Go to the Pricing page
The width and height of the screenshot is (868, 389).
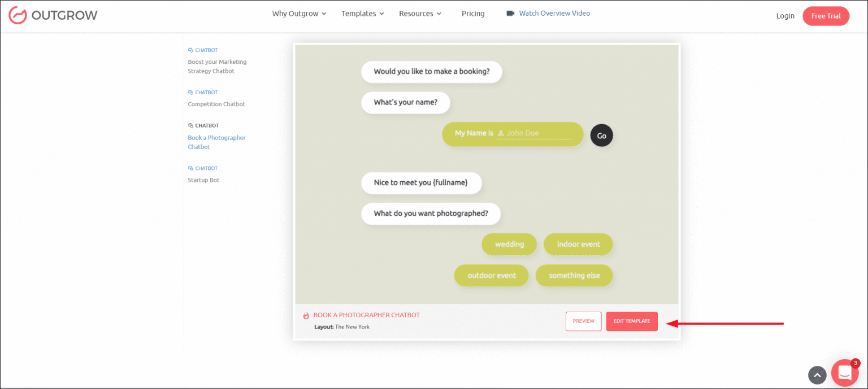coord(473,14)
